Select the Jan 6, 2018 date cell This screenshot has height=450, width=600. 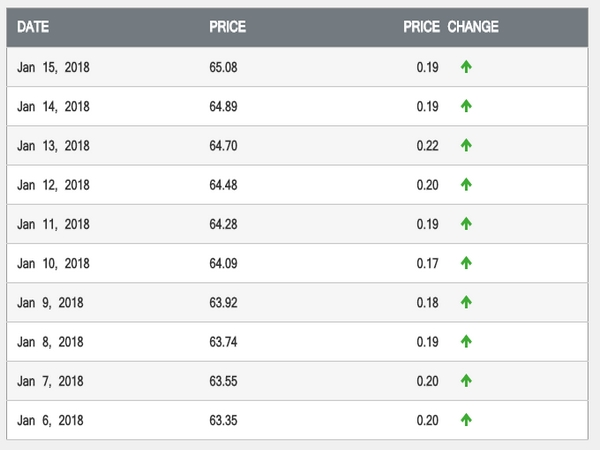[x=50, y=420]
